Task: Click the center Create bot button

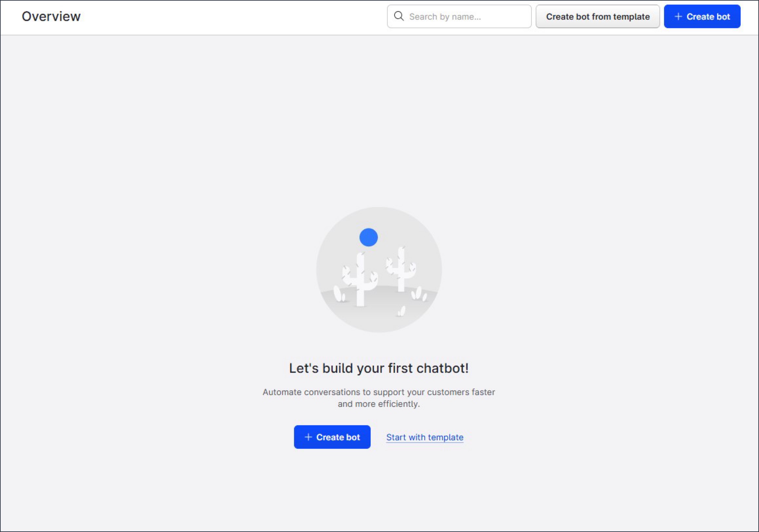Action: click(x=332, y=437)
